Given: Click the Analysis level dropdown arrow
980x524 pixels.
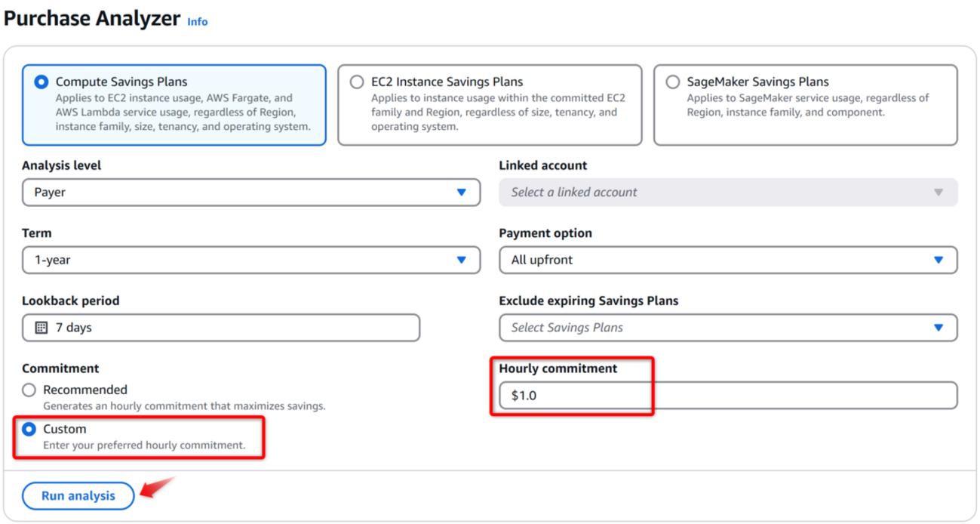Looking at the screenshot, I should (x=462, y=193).
